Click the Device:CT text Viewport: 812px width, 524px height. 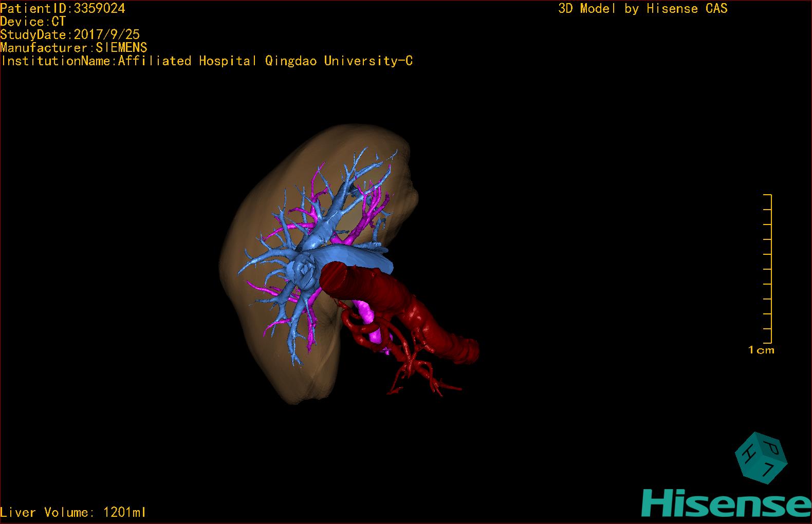33,22
